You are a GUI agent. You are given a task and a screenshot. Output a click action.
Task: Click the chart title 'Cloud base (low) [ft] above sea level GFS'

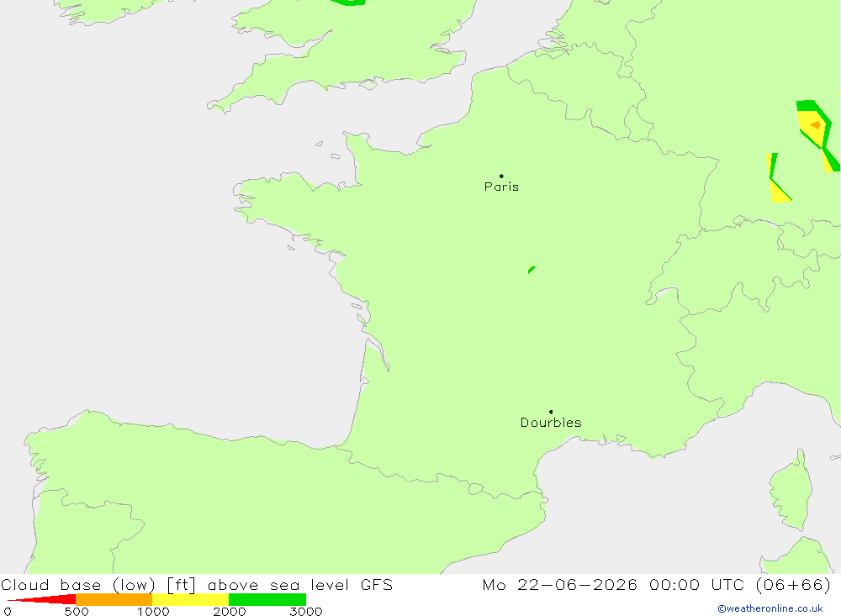pos(197,584)
